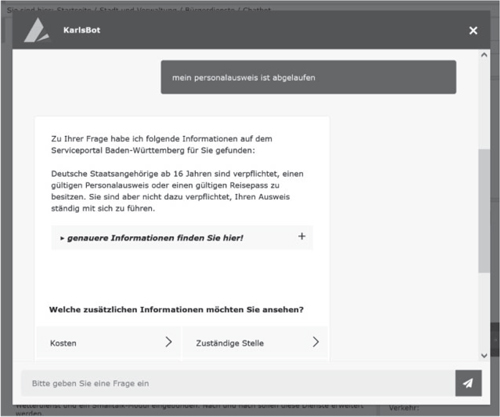Screen dimensions: 500x417
Task: Click the bot answer text about Personalausweis
Action: (177, 191)
